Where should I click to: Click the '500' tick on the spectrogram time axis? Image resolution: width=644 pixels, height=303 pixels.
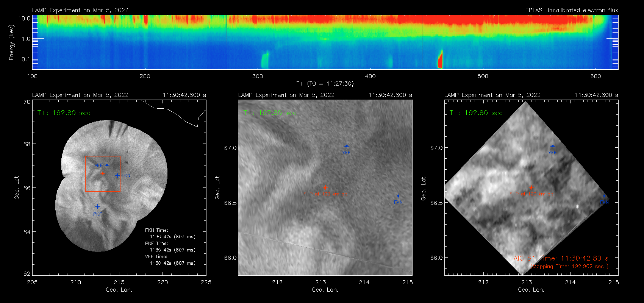coord(483,76)
